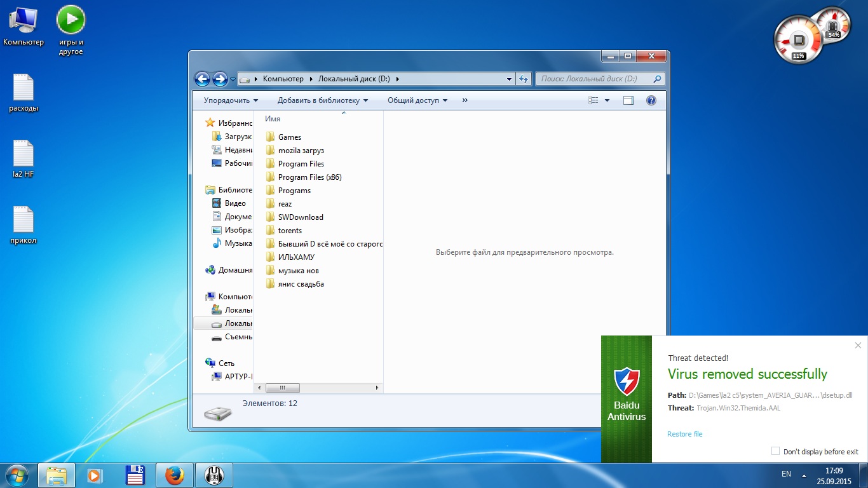This screenshot has width=868, height=488.
Task: Click the search box for Локальный диск (D:)
Action: [x=594, y=79]
